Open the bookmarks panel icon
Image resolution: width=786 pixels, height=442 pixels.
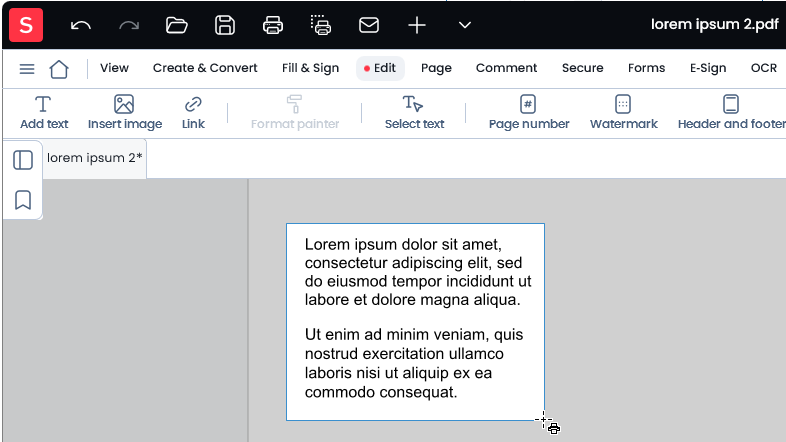23,200
